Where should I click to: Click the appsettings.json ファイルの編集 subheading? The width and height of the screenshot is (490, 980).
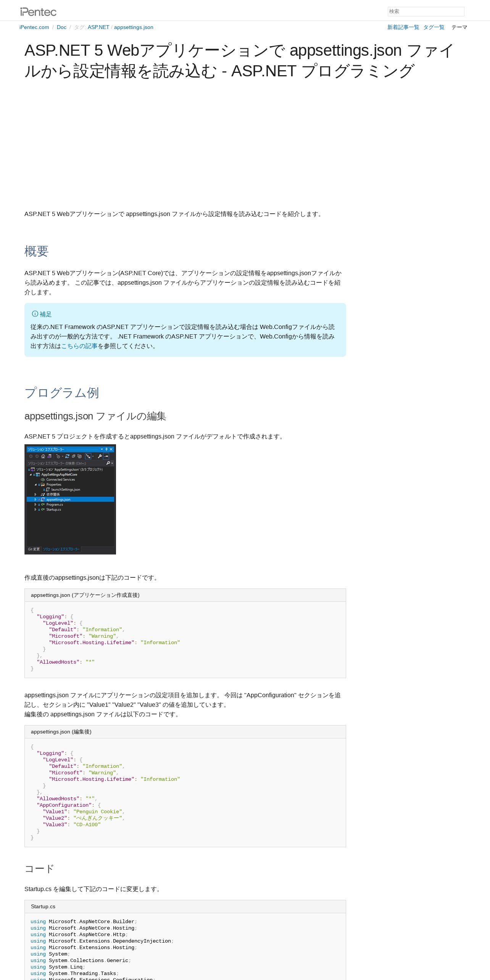pos(95,416)
